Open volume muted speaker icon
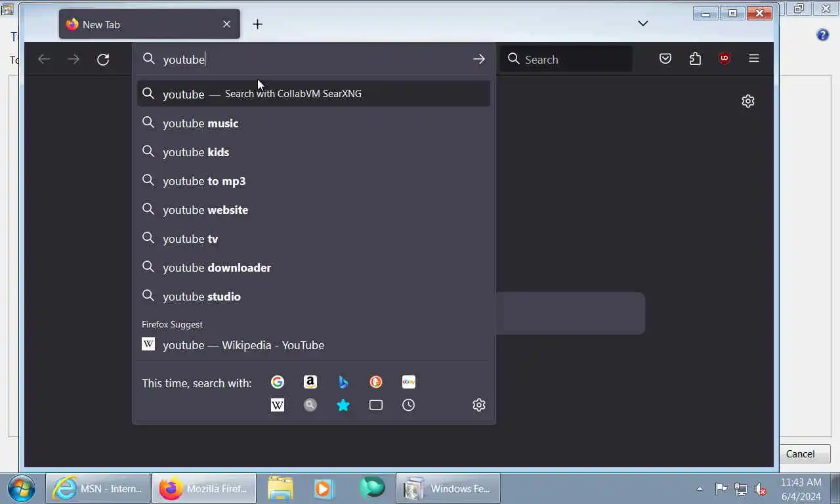Image resolution: width=840 pixels, height=504 pixels. click(761, 489)
